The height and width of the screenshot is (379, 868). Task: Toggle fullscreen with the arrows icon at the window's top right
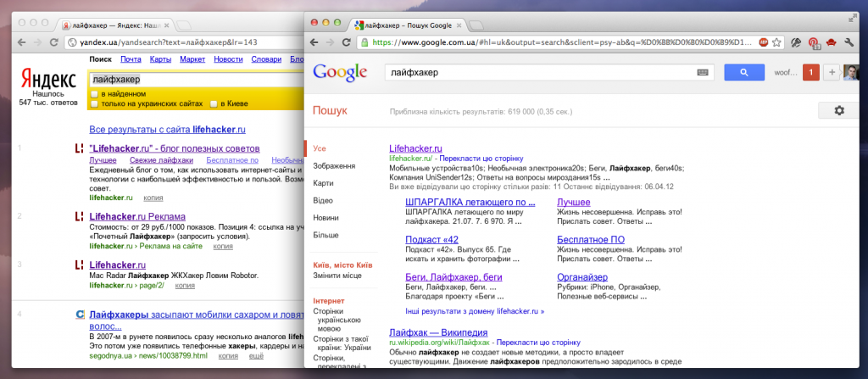[x=852, y=17]
